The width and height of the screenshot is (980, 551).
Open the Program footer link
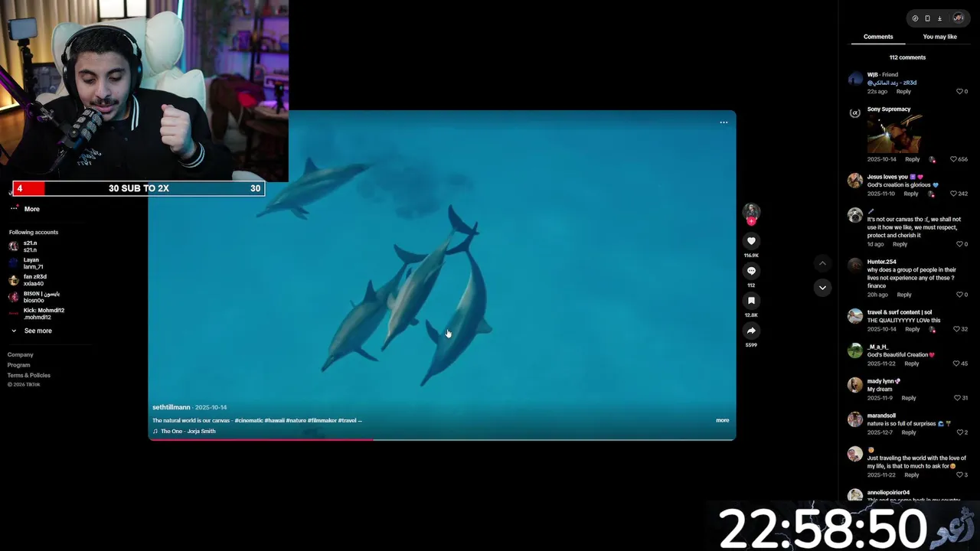click(x=19, y=365)
